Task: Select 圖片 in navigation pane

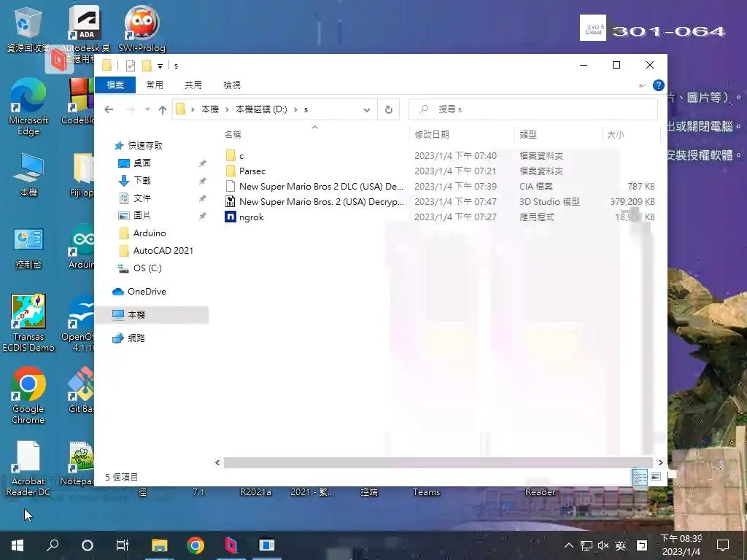Action: pyautogui.click(x=142, y=216)
